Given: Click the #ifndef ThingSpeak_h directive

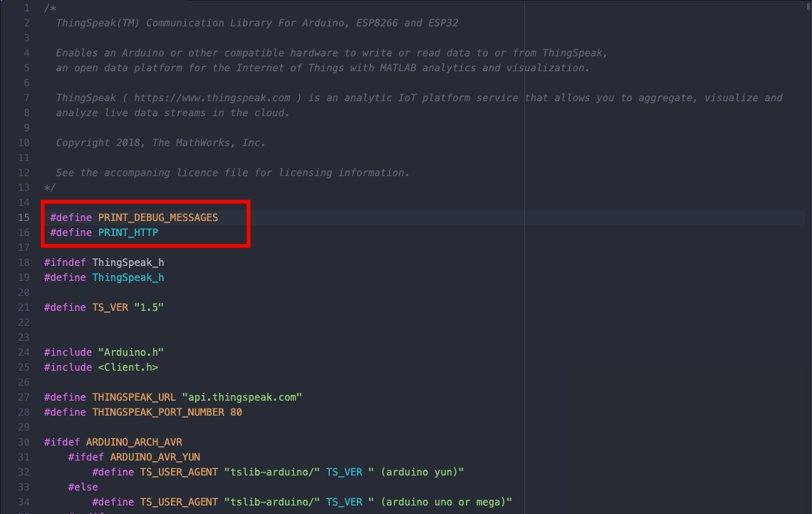Looking at the screenshot, I should 104,262.
